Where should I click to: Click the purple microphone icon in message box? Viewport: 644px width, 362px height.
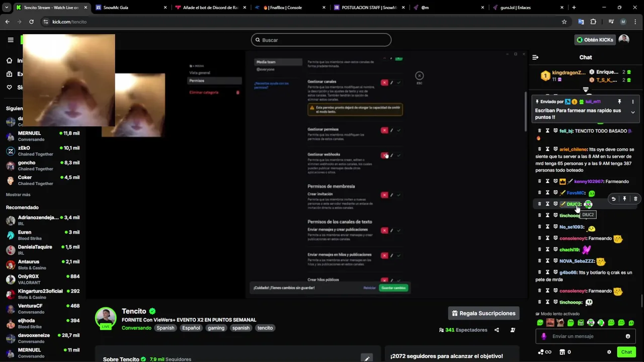pos(543,336)
